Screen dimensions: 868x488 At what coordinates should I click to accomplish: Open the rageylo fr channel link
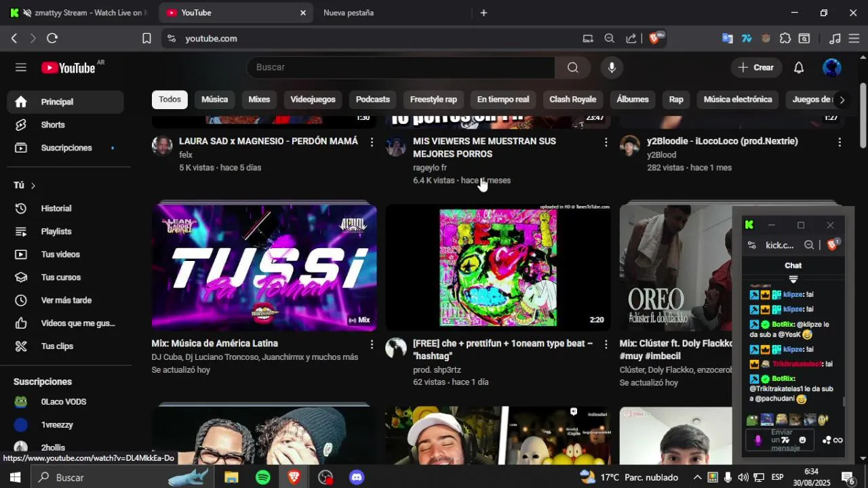pos(430,167)
